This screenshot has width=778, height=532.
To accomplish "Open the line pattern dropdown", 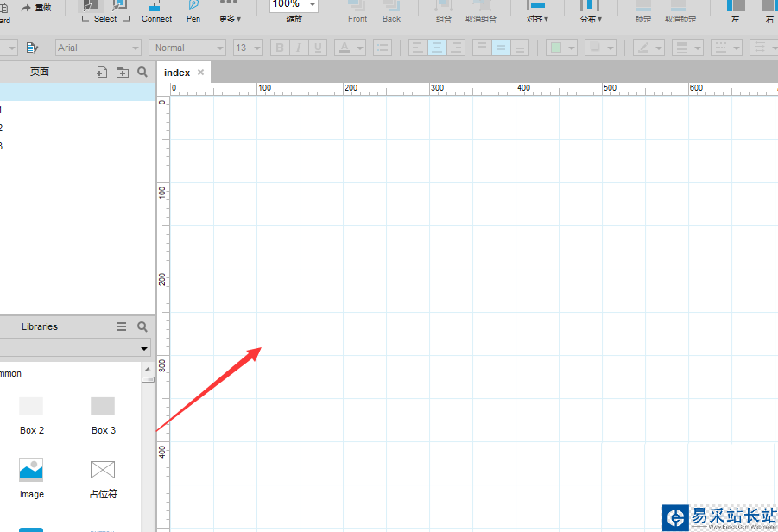I will pos(726,47).
